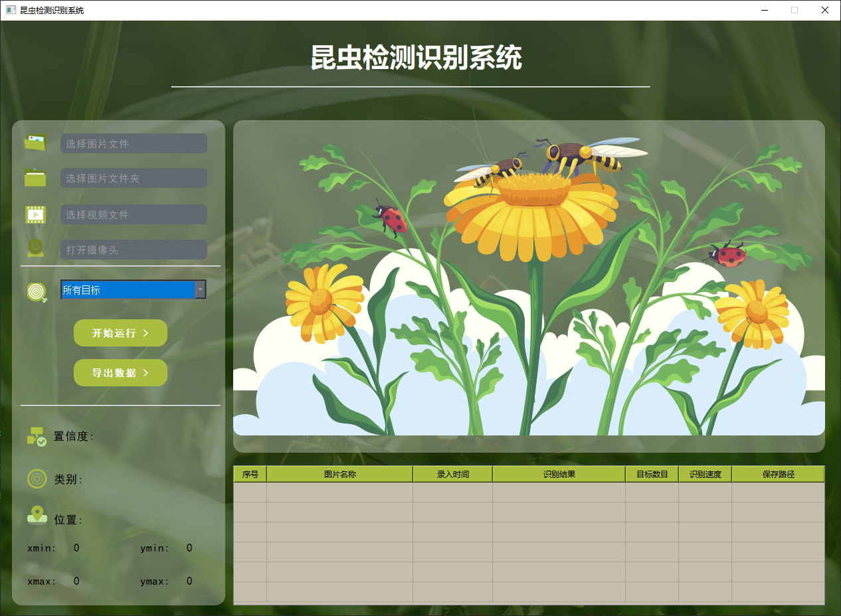
Task: Click the 选择图片文件夹 field
Action: pyautogui.click(x=134, y=178)
